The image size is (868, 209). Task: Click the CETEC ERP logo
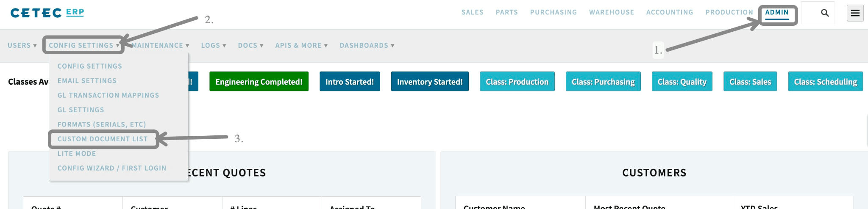(47, 13)
